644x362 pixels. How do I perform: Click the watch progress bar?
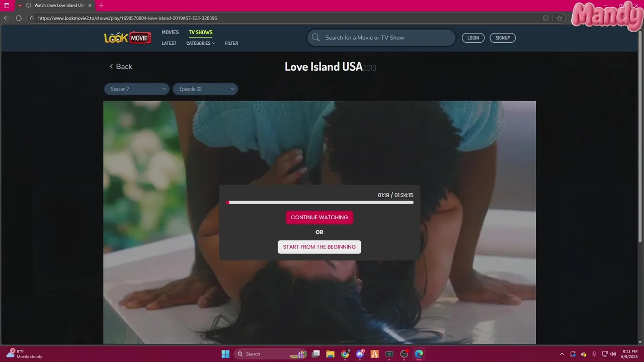[320, 203]
